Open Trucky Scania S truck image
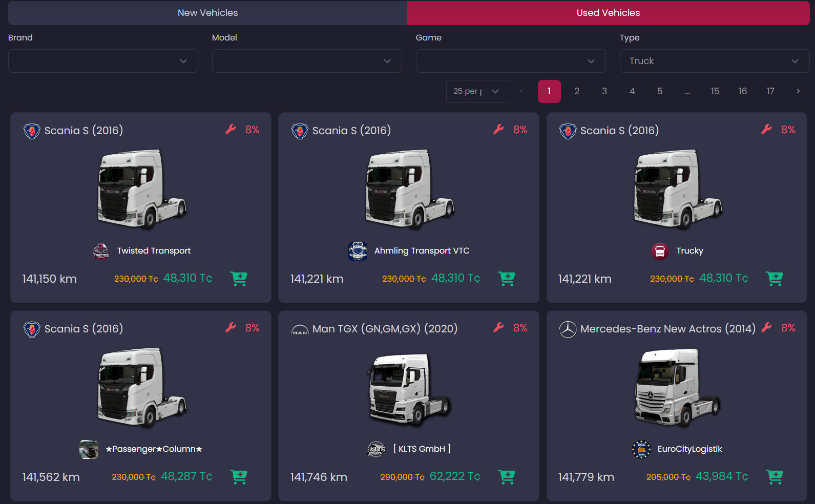 tap(677, 190)
